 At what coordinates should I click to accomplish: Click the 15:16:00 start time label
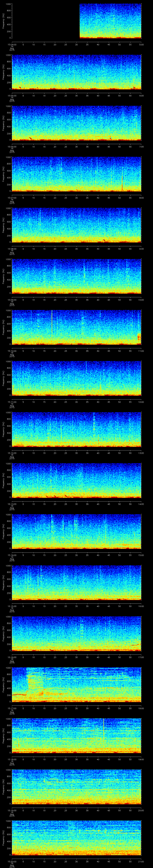pyautogui.click(x=12, y=657)
